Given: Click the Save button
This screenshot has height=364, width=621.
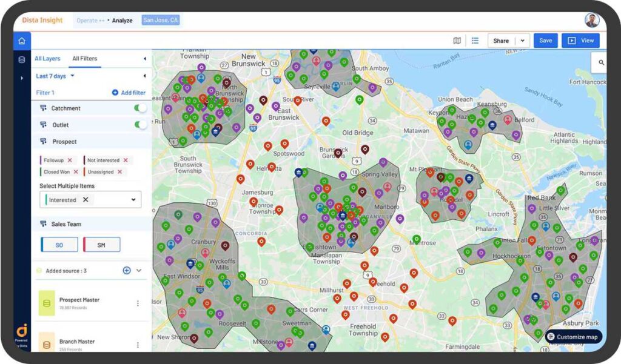Looking at the screenshot, I should (x=545, y=40).
